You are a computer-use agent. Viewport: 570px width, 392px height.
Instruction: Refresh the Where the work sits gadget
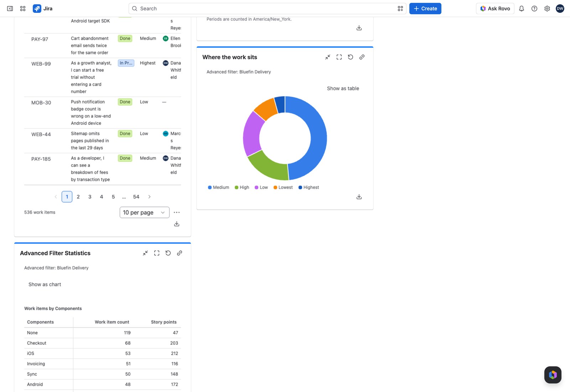[x=351, y=57]
